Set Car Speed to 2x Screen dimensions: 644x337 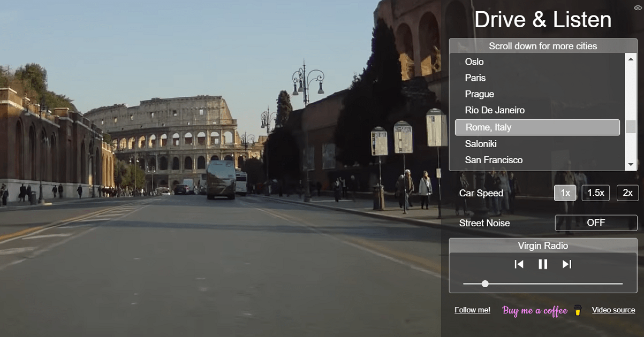click(x=627, y=193)
